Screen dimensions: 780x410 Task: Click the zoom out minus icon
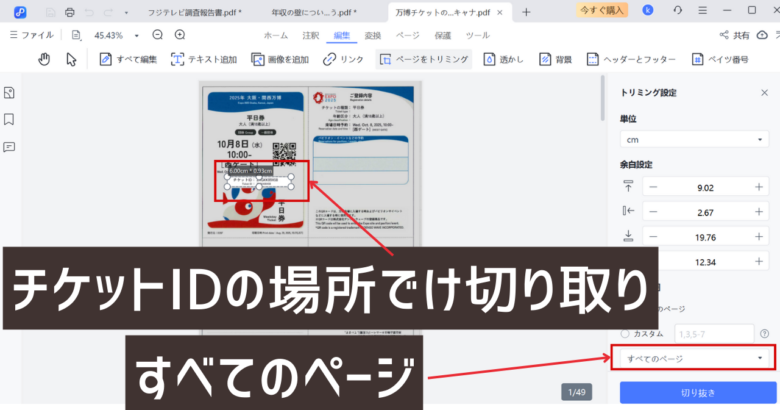(157, 34)
